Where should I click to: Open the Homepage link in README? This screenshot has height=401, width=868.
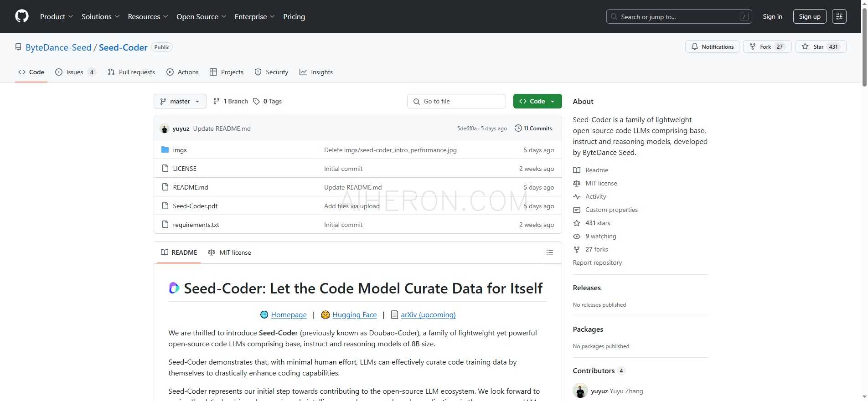(289, 315)
